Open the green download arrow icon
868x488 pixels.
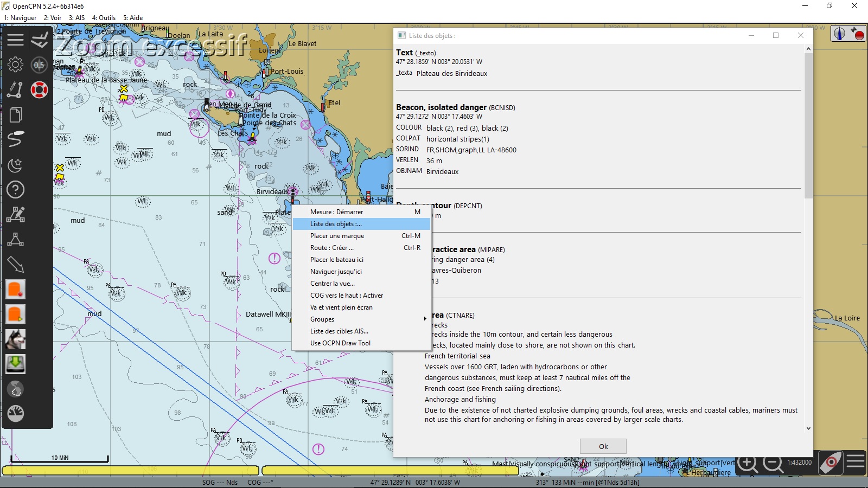pos(15,364)
